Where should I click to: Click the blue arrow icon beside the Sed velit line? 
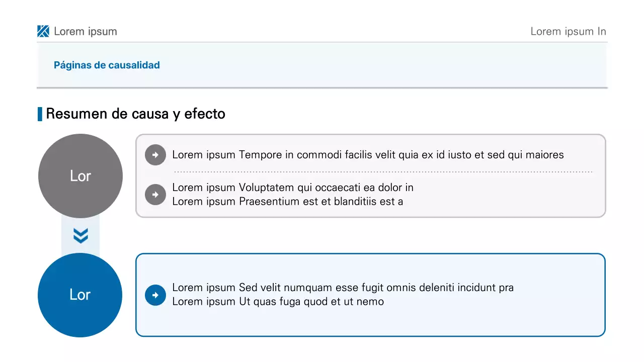[x=155, y=295]
